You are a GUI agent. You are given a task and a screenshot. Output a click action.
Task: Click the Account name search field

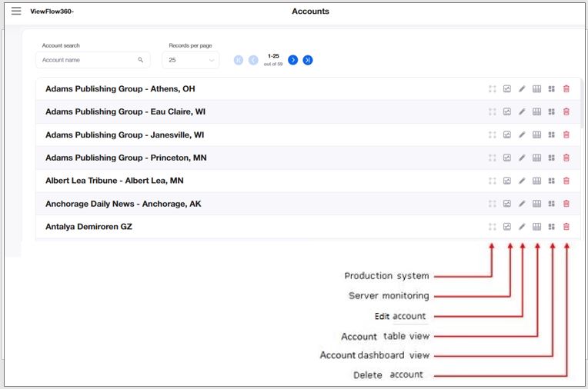coord(86,60)
